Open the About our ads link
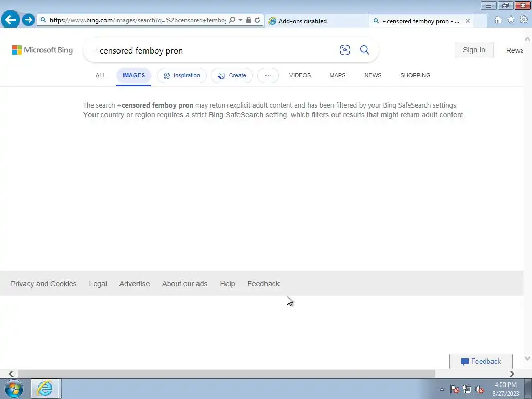Image resolution: width=532 pixels, height=399 pixels. pyautogui.click(x=184, y=284)
